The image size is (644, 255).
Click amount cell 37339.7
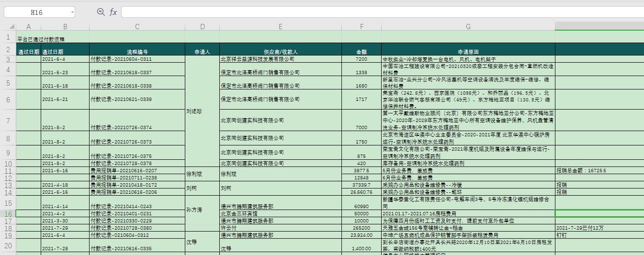tap(362, 185)
